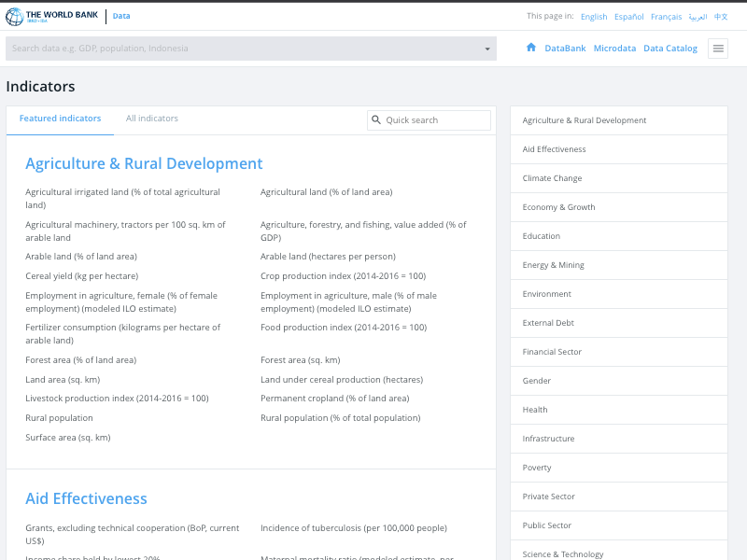Open the Microdata link

(614, 49)
